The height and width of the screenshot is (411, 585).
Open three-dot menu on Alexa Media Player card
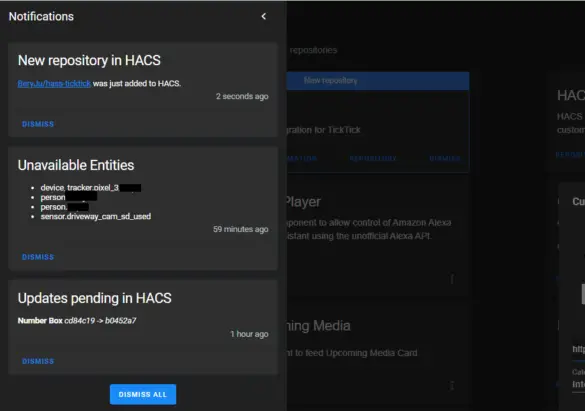click(x=452, y=279)
